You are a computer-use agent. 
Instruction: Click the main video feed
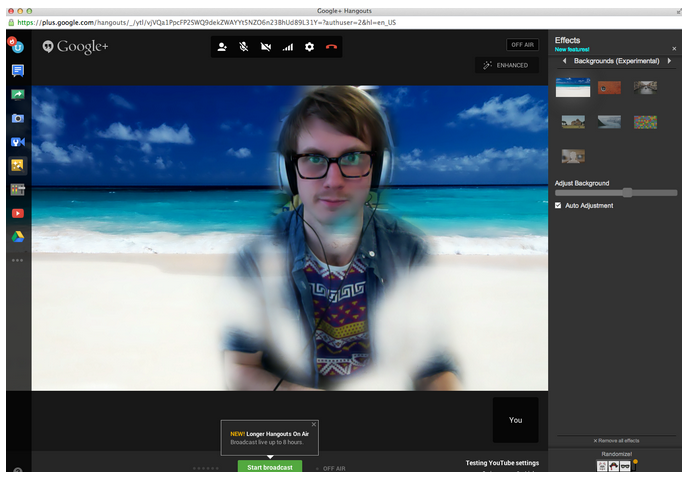(290, 238)
